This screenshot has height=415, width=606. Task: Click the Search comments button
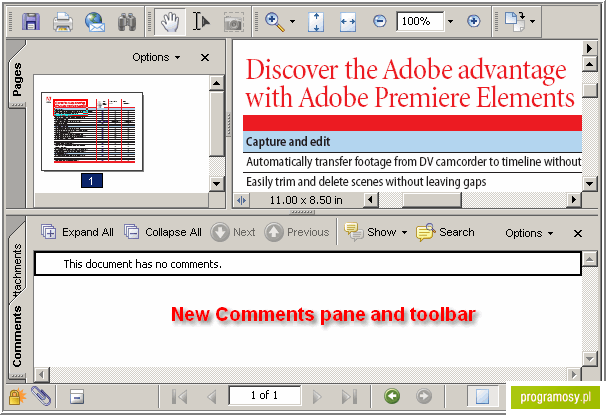pyautogui.click(x=445, y=232)
